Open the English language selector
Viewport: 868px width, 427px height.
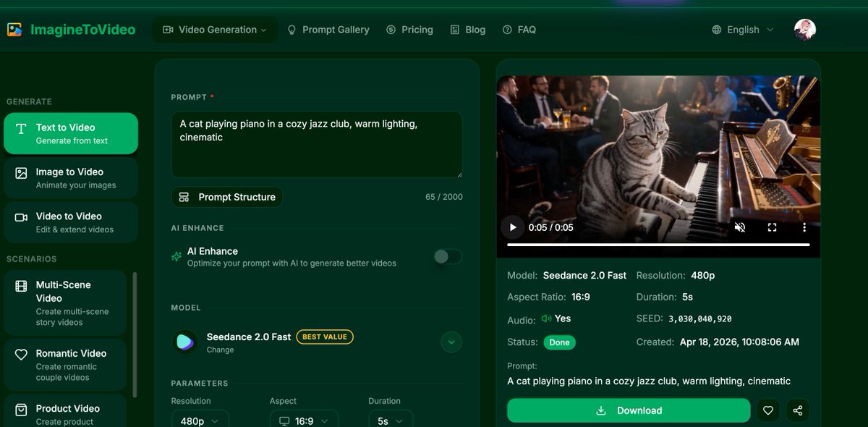(x=743, y=30)
